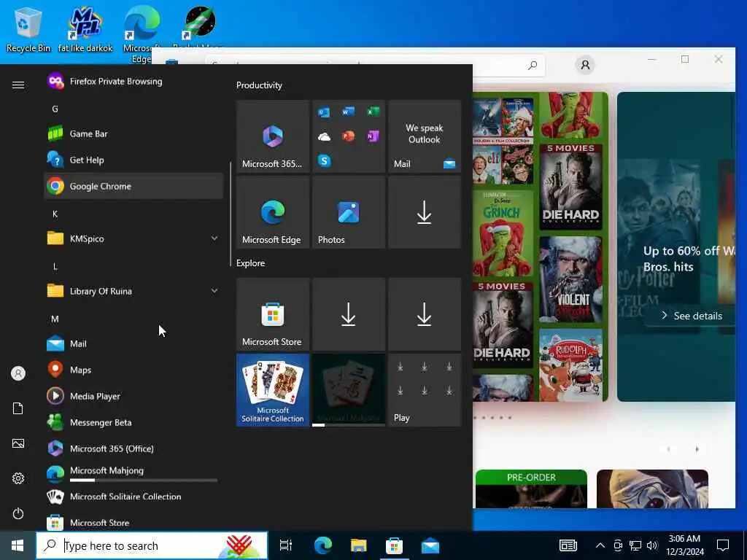Open the Microsoft Store tile

pos(273,314)
